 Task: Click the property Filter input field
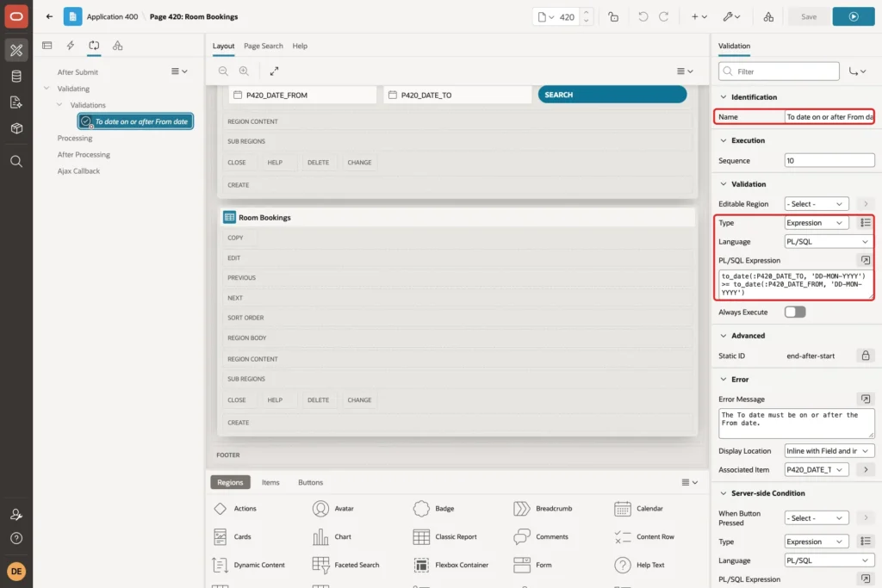[x=779, y=71]
